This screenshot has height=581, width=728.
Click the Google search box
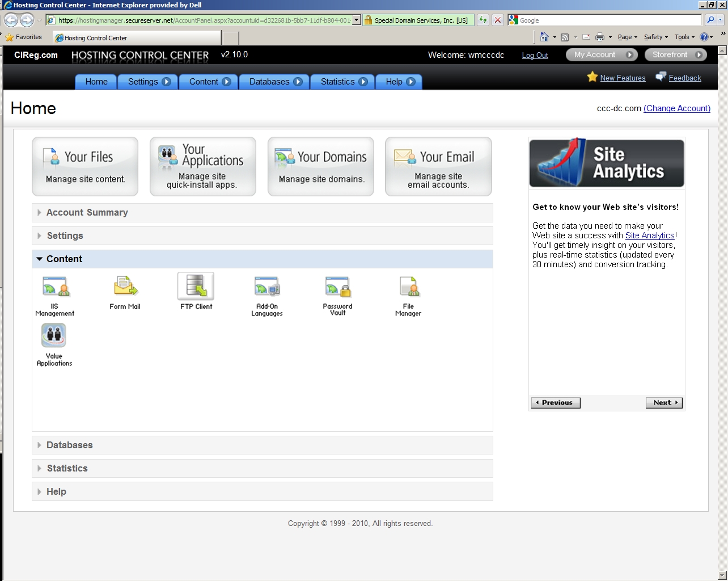coord(605,20)
